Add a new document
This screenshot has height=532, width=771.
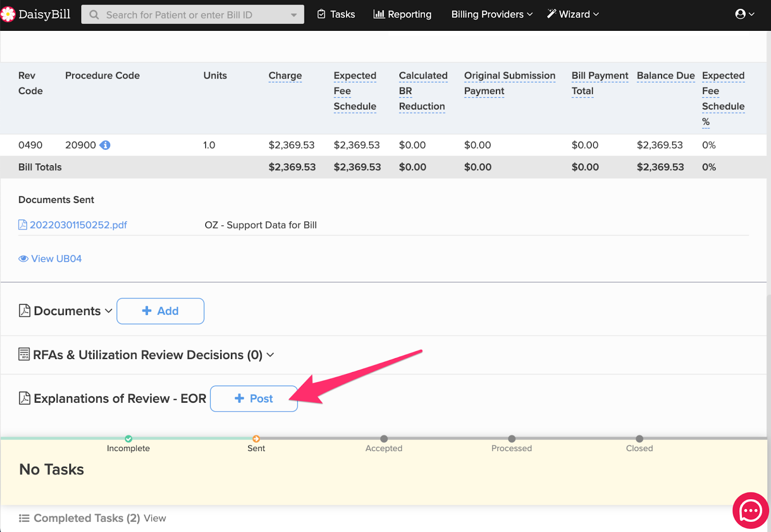160,311
